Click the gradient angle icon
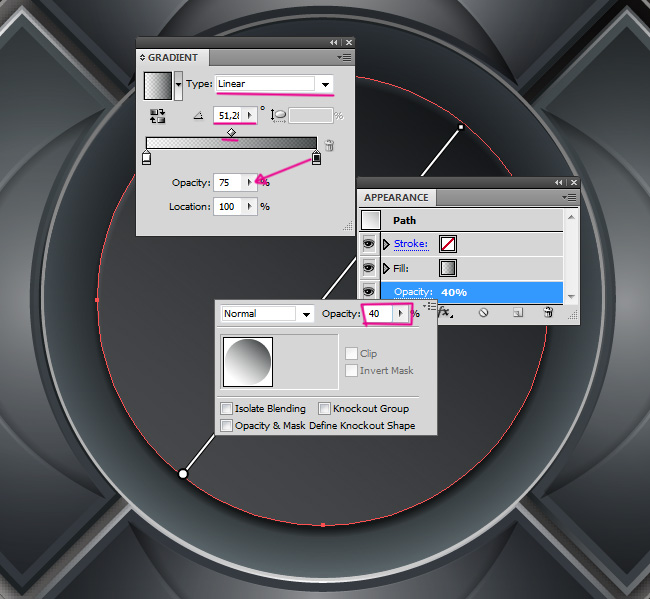Viewport: 650px width, 599px height. 199,116
